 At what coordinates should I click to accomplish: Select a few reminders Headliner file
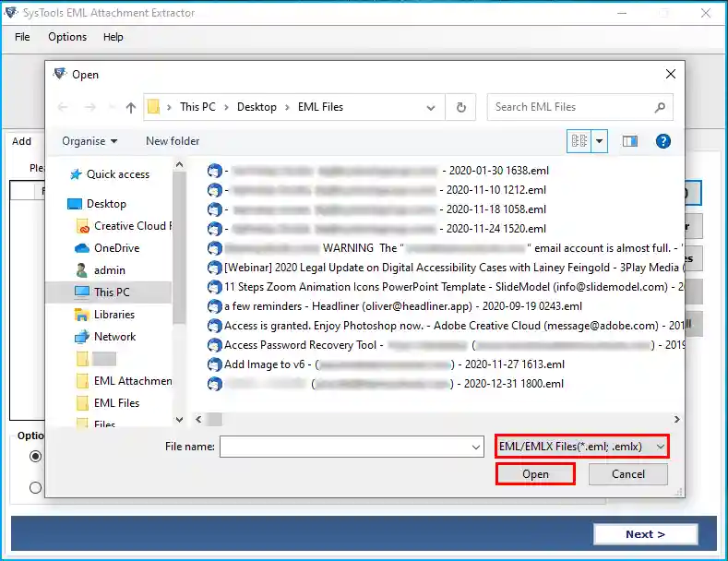coord(395,306)
